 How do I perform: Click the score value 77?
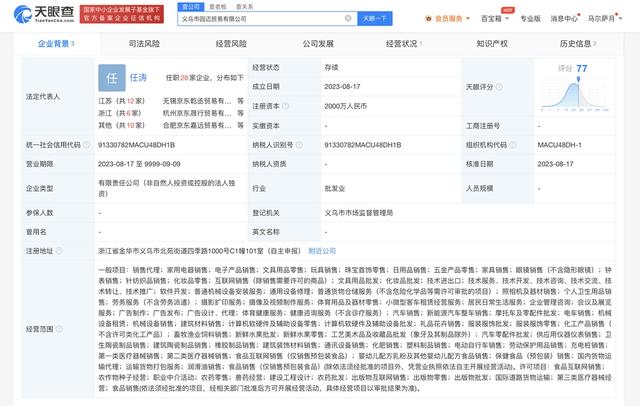(x=582, y=68)
